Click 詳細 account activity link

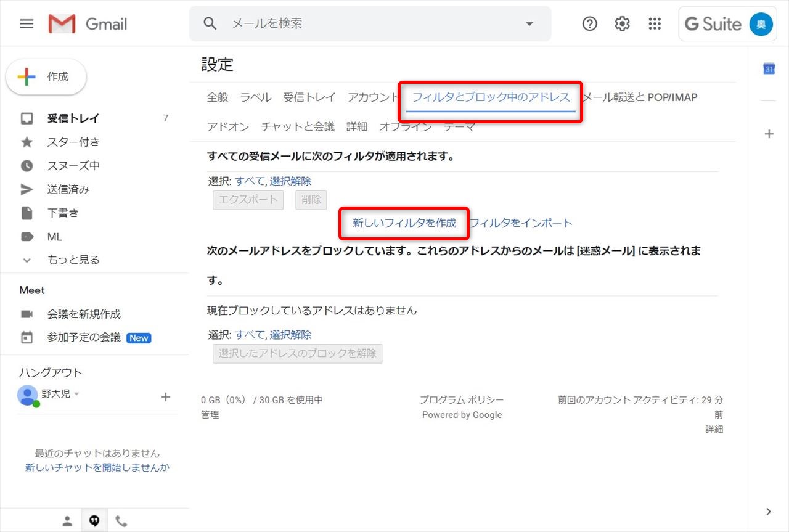(714, 430)
